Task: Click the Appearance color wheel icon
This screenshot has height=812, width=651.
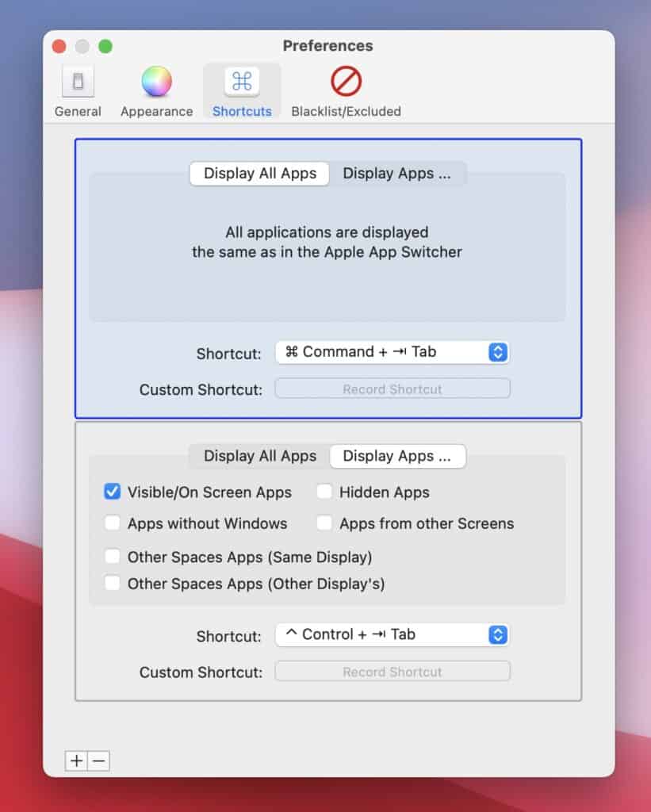Action: click(x=155, y=81)
